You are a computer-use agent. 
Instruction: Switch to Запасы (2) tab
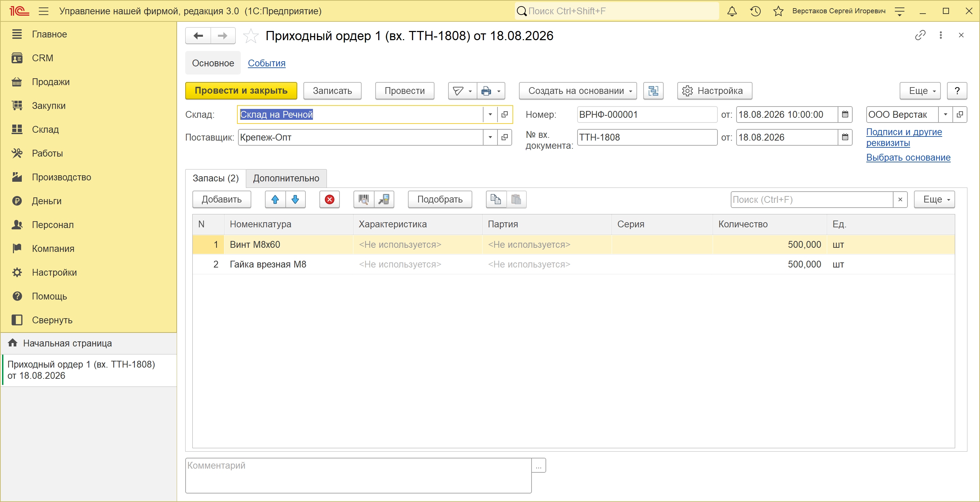point(216,178)
